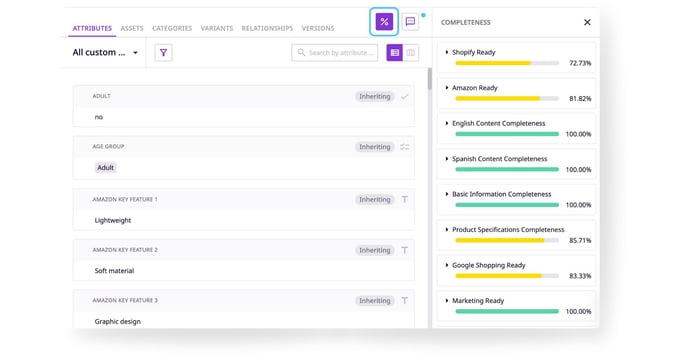Click the AGE GROUP attribute label
688x364 pixels.
(108, 146)
